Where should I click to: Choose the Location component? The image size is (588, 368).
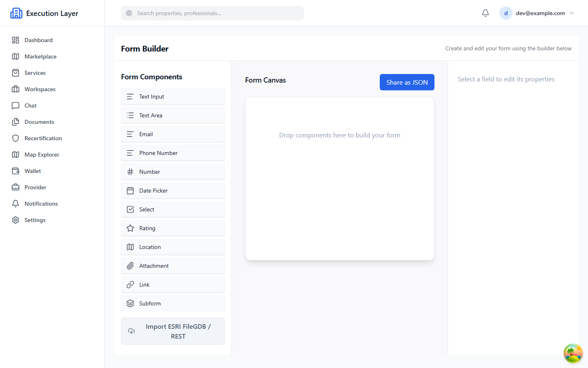[173, 247]
